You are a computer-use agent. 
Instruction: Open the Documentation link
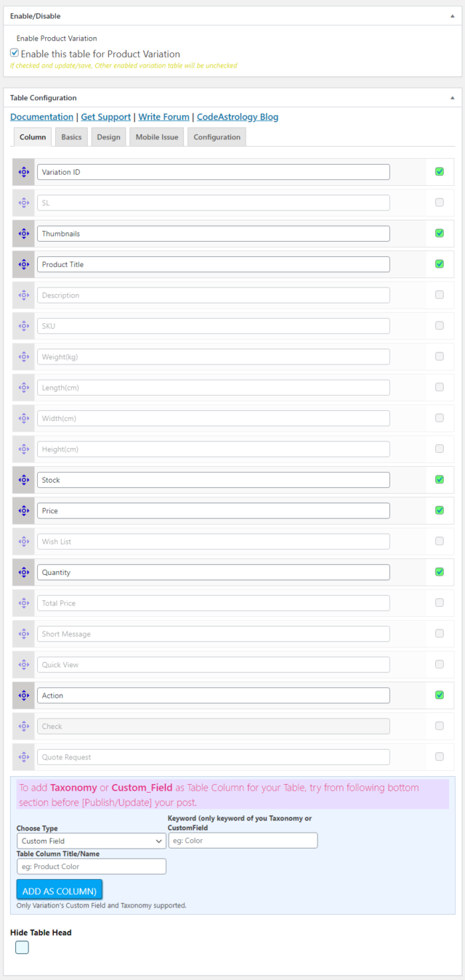41,117
